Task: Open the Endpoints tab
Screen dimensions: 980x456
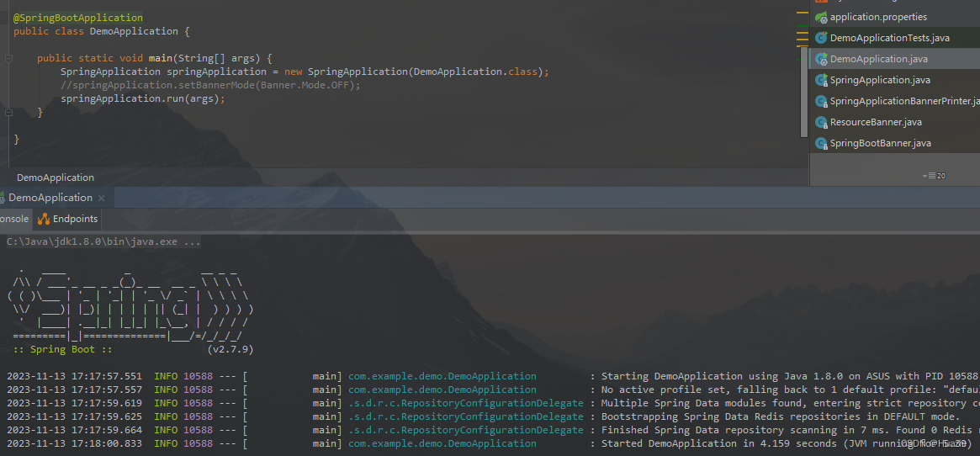Action: pos(67,219)
